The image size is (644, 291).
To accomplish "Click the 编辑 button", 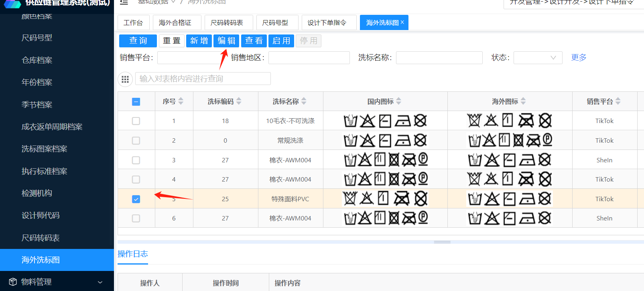I will (x=226, y=41).
